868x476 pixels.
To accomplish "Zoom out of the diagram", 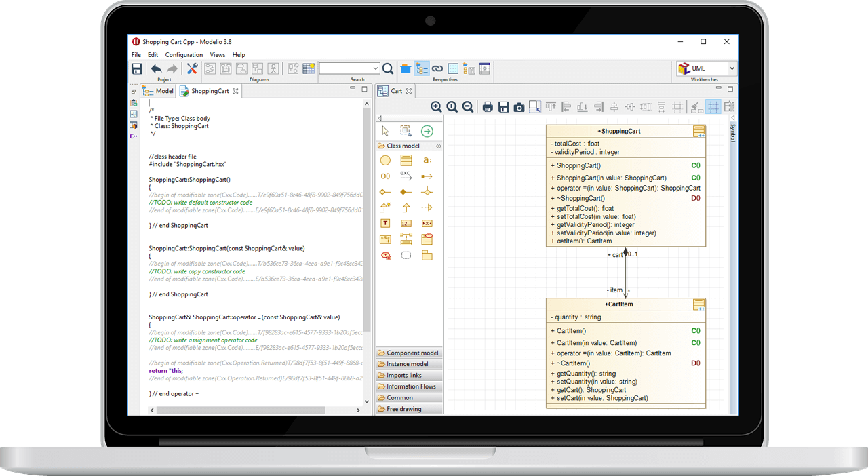I will (x=468, y=106).
